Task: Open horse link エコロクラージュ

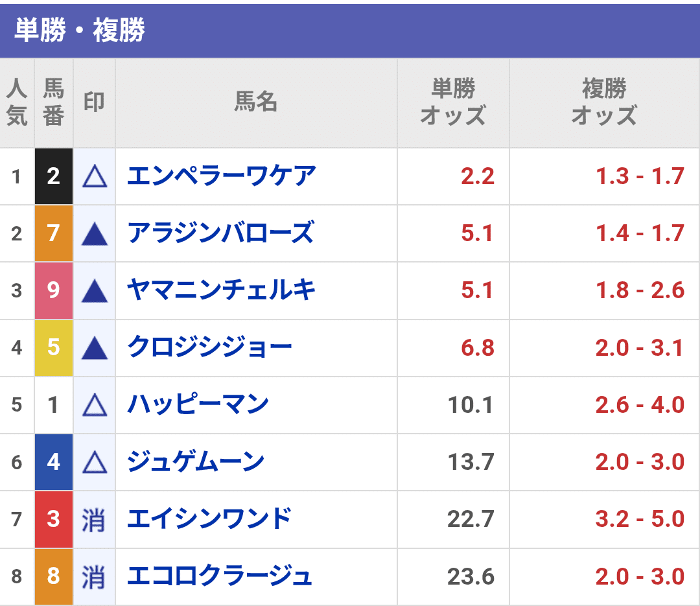Action: pos(219,576)
